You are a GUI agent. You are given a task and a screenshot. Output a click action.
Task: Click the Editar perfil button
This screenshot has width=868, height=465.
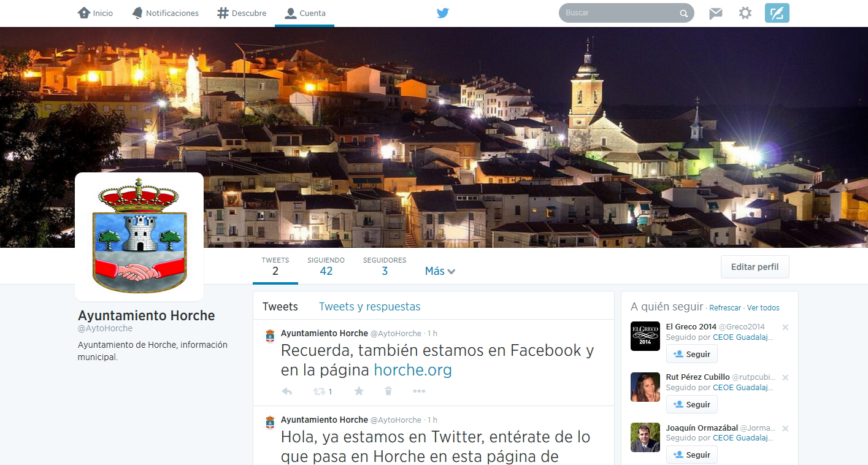click(755, 267)
